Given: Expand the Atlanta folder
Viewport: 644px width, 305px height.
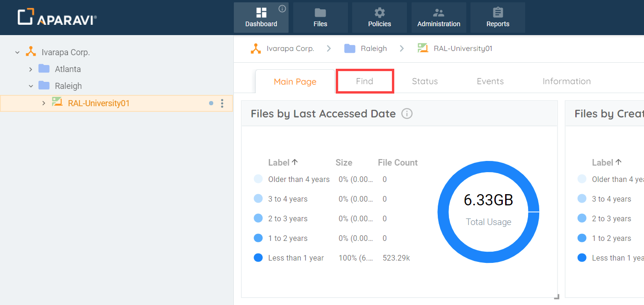Looking at the screenshot, I should pyautogui.click(x=30, y=69).
